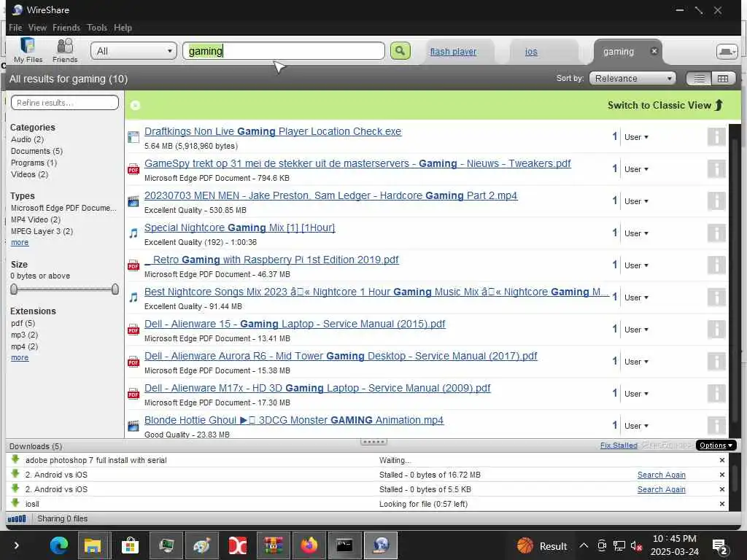Close the gaming search tab
The height and width of the screenshot is (560, 747).
[x=654, y=51]
